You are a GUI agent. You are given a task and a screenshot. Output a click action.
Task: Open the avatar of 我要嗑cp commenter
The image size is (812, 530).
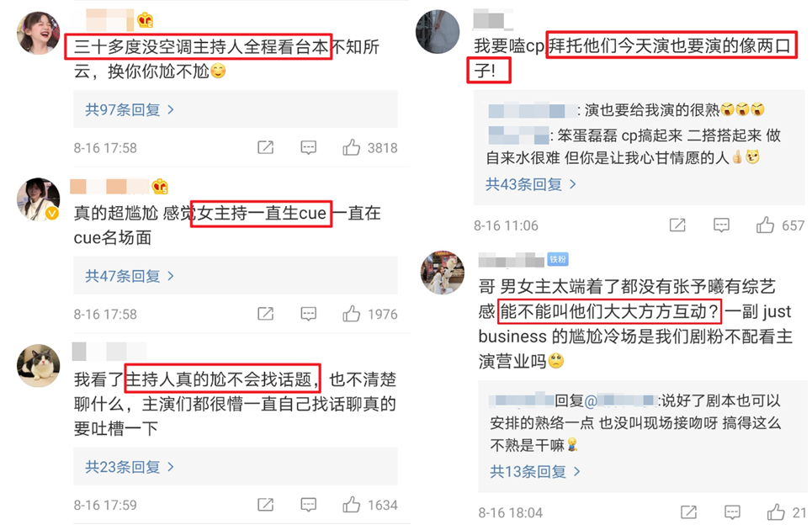[438, 32]
